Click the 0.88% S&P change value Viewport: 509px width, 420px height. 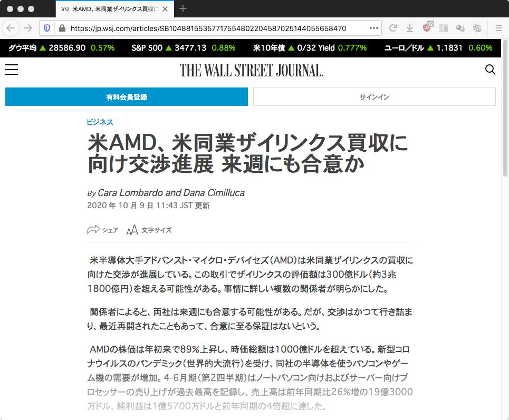click(x=224, y=48)
